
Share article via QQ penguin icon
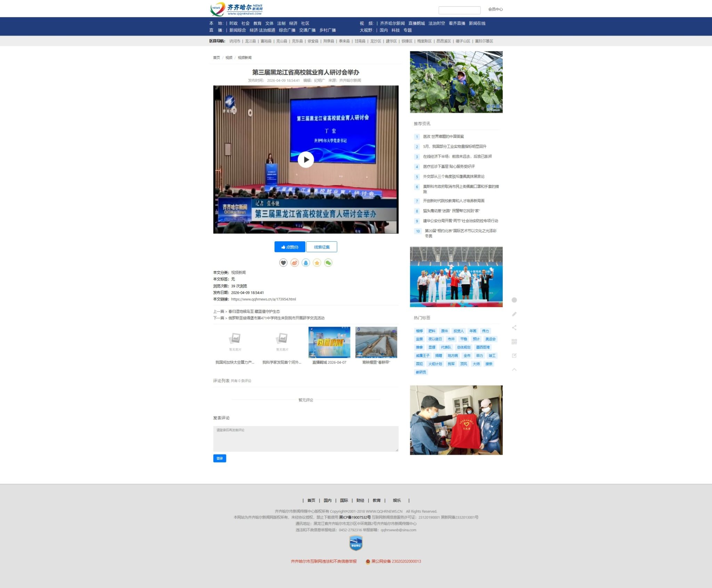pos(306,263)
